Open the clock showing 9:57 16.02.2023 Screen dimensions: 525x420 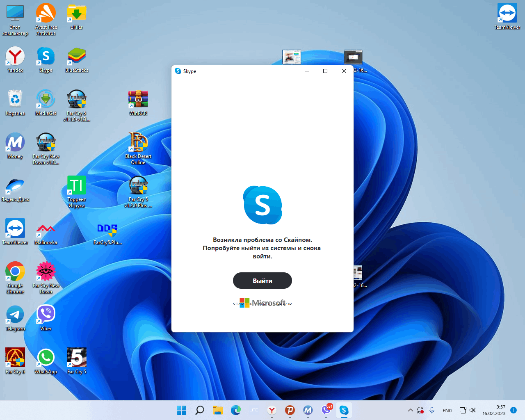click(494, 410)
